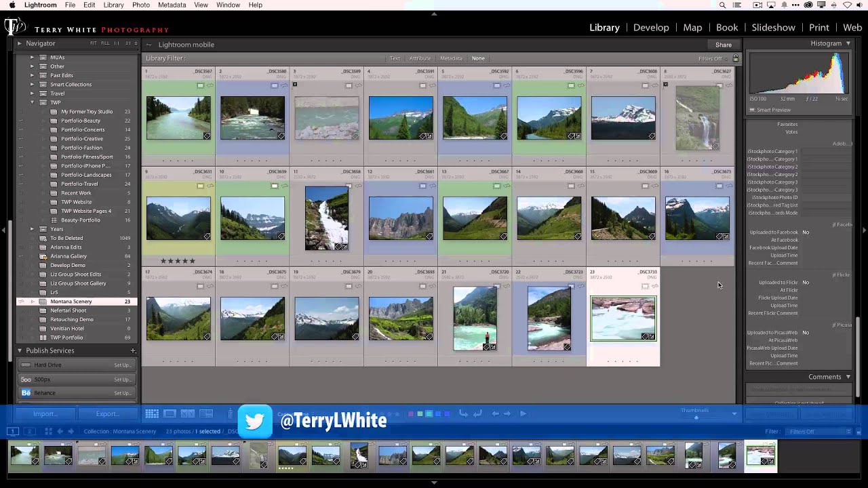868x488 pixels.
Task: Switch to Grid view in toolbar
Action: 152,413
